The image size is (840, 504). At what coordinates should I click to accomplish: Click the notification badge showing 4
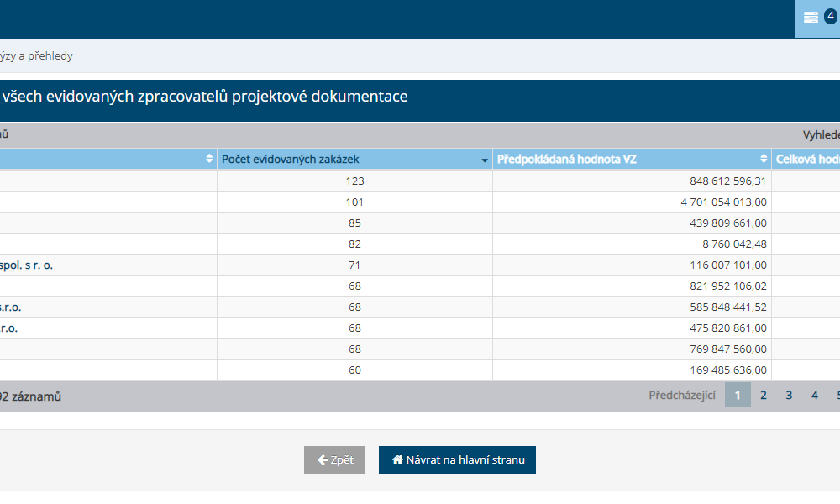830,15
